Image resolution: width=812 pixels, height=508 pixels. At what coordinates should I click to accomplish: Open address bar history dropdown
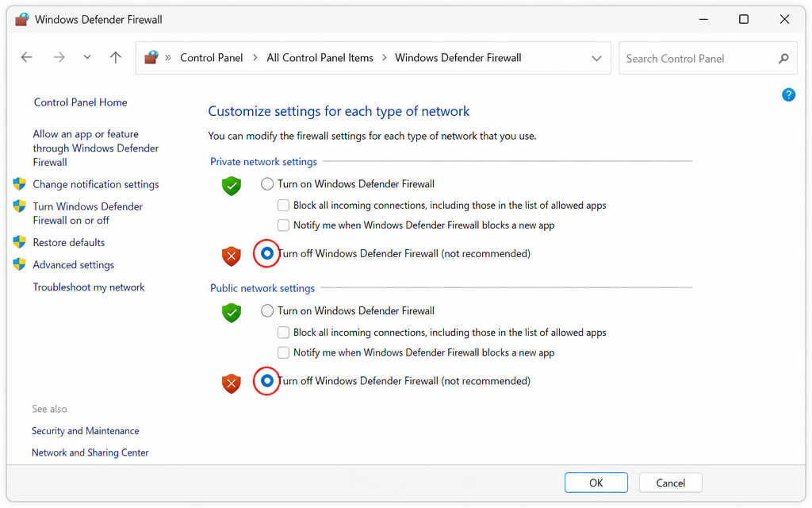point(596,59)
